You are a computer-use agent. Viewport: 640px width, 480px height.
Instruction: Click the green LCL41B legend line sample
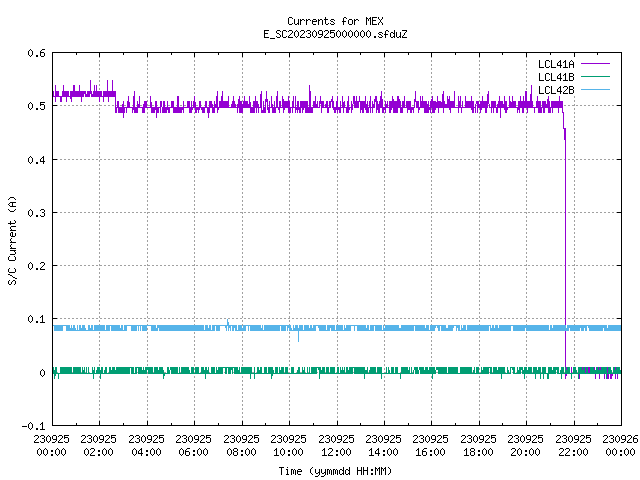click(x=595, y=77)
